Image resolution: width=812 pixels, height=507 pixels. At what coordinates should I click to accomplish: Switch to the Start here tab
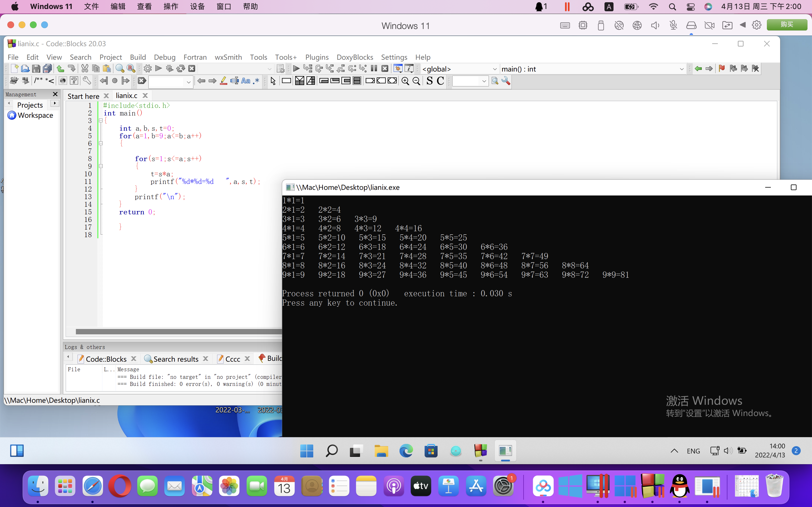tap(83, 96)
